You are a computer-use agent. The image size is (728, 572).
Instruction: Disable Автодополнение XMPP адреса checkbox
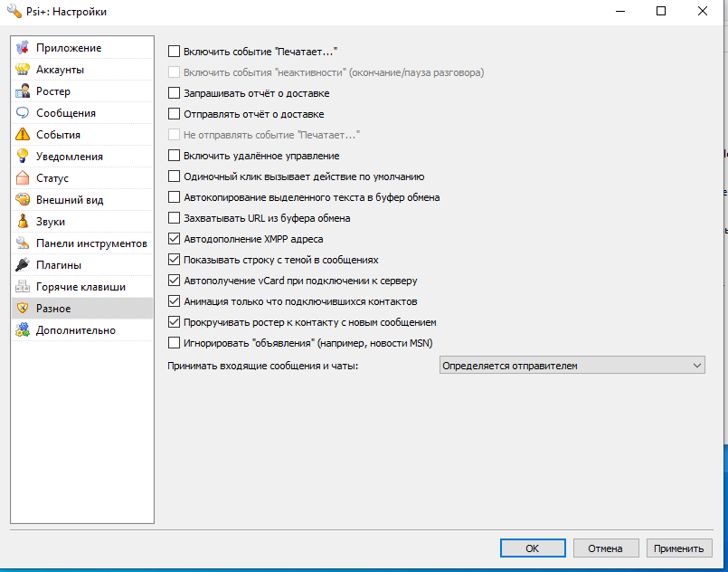175,239
